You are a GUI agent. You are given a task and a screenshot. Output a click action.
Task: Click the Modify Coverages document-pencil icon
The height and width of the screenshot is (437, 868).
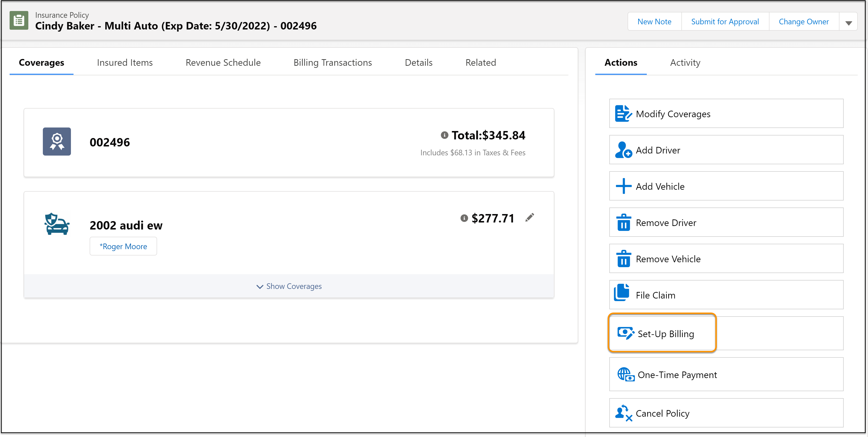[623, 113]
